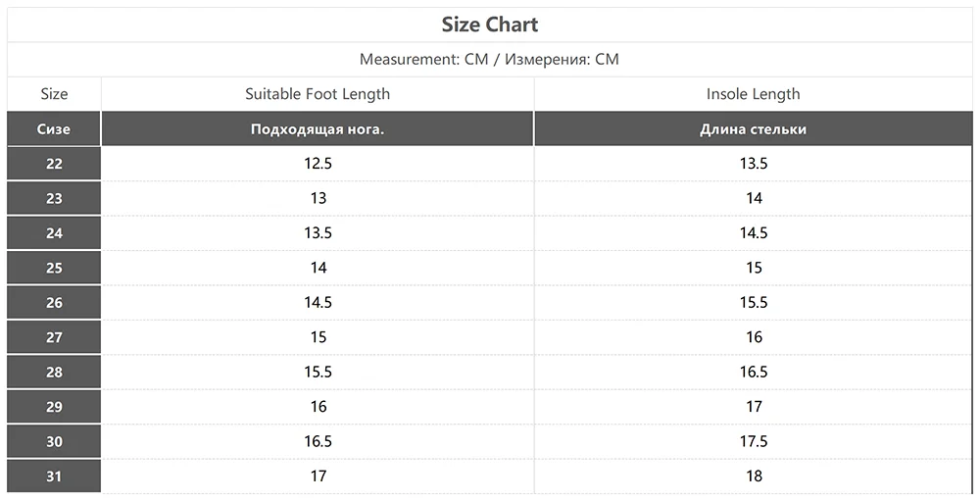Click foot length 12.5 for size 22
This screenshot has width=980, height=501.
(x=318, y=164)
